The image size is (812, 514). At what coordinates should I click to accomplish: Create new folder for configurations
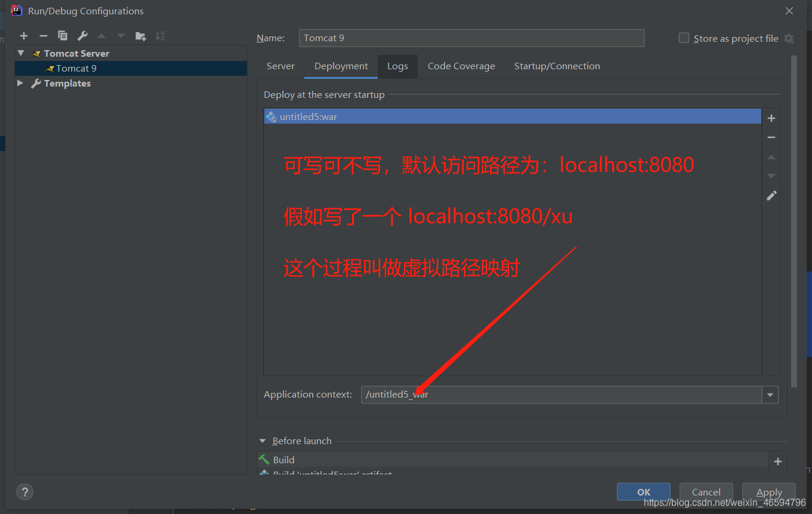pos(141,36)
